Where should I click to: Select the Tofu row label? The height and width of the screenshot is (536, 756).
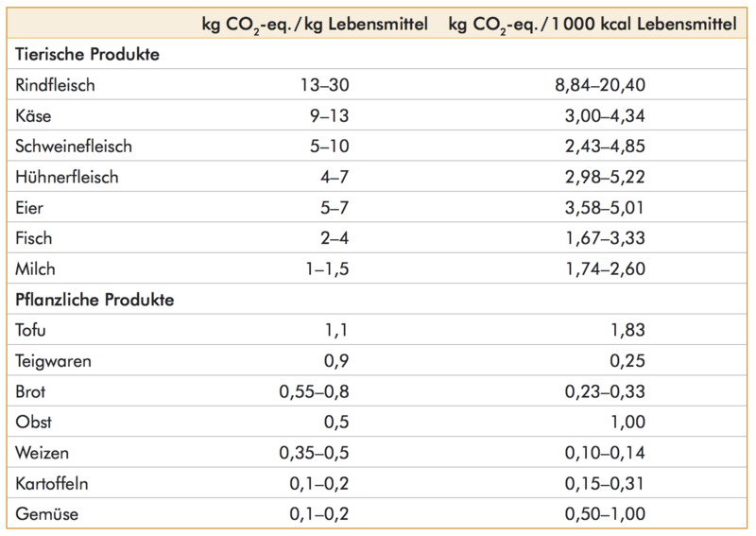tap(33, 331)
